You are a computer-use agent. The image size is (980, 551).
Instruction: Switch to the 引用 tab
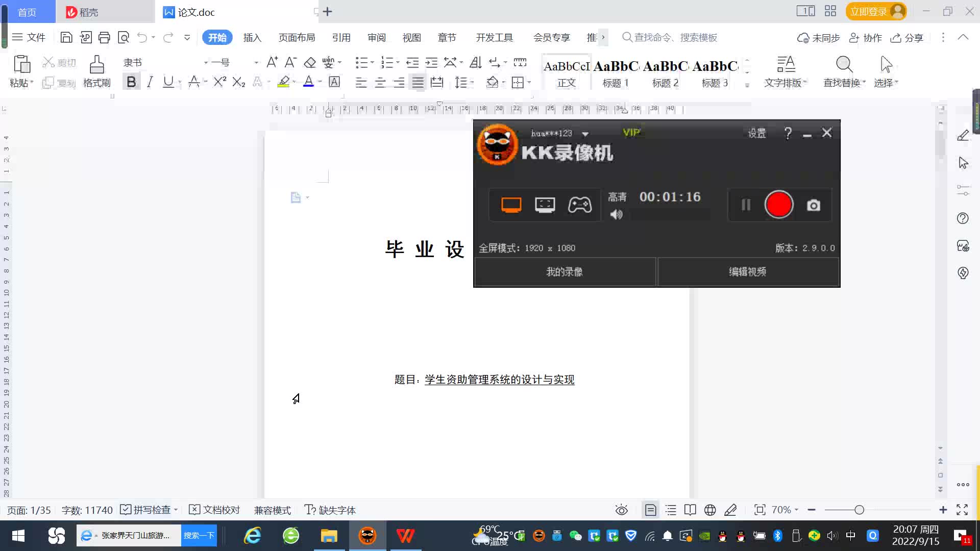[x=341, y=37]
